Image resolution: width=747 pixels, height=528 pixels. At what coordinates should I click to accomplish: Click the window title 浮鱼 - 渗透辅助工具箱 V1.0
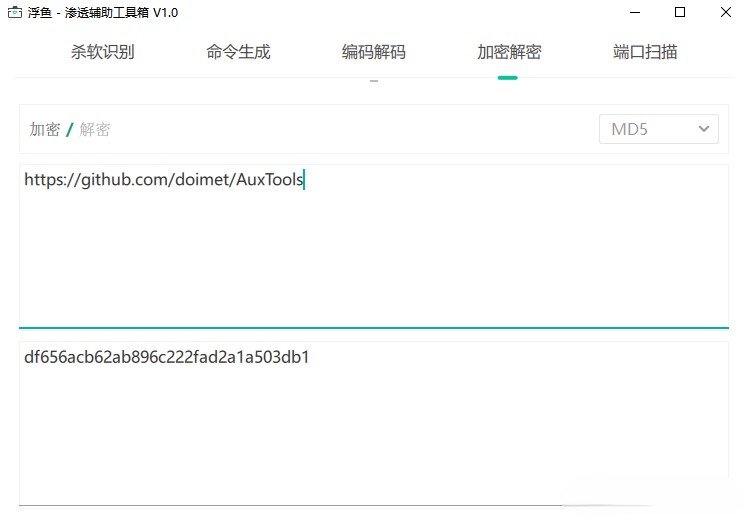[x=103, y=12]
